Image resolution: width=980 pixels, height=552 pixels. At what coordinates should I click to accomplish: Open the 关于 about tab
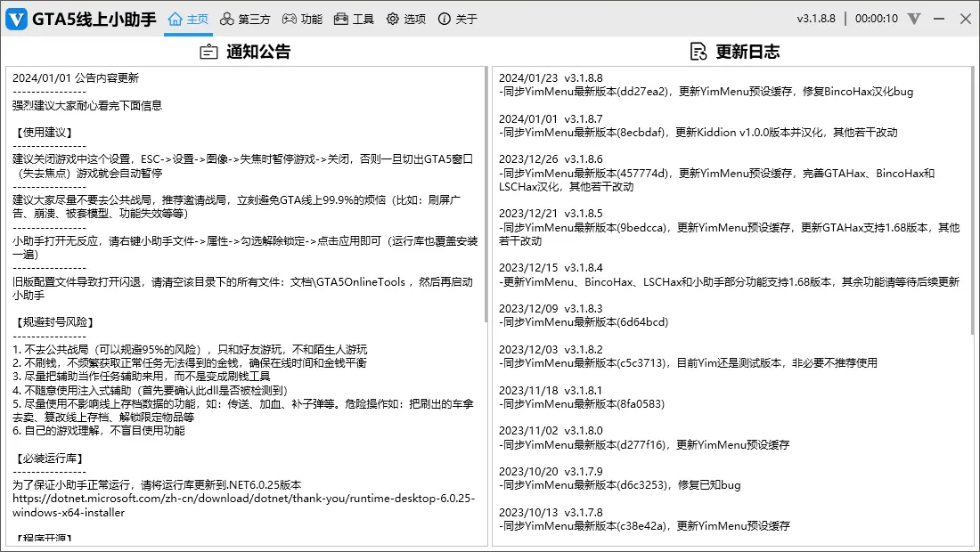click(458, 20)
